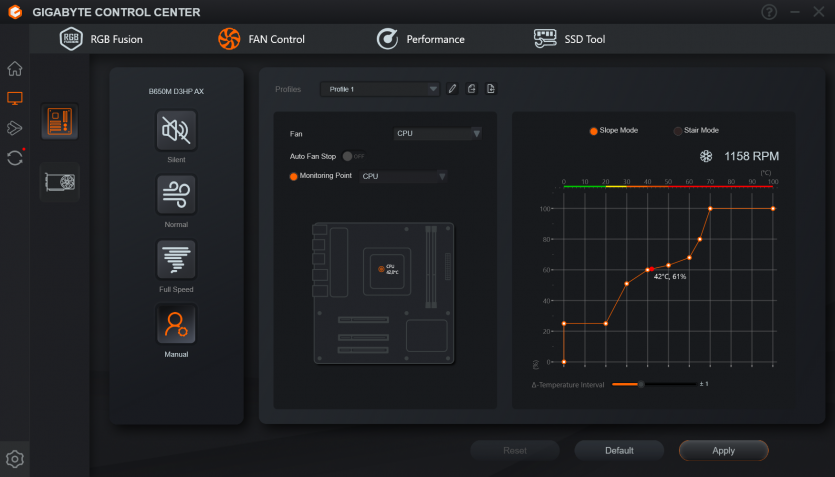Click the pencil icon to rename profile
The image size is (835, 477).
pyautogui.click(x=453, y=89)
